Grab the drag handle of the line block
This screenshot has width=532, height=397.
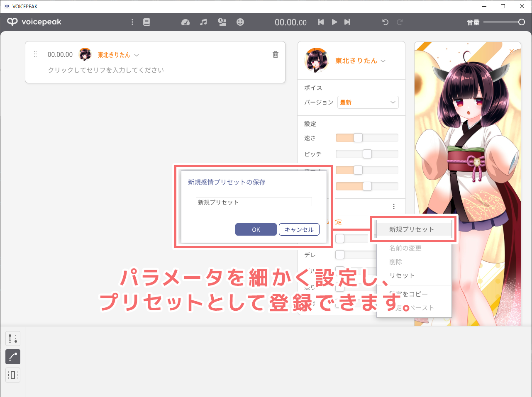coord(35,54)
